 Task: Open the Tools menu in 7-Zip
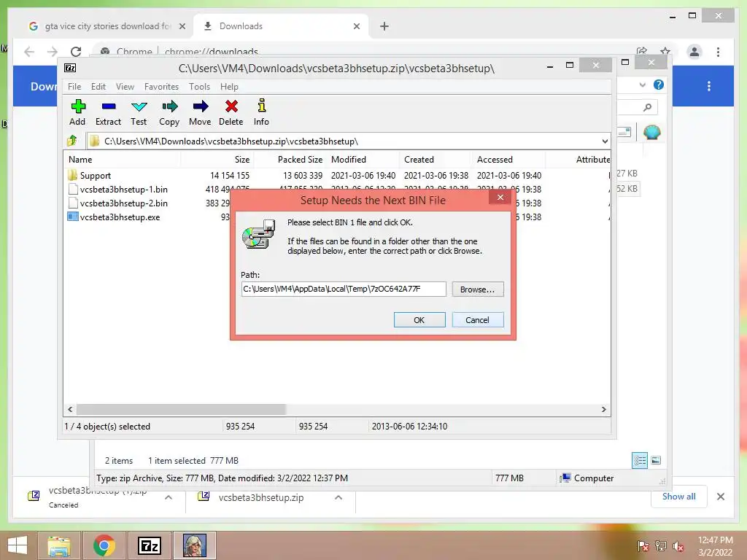point(199,87)
